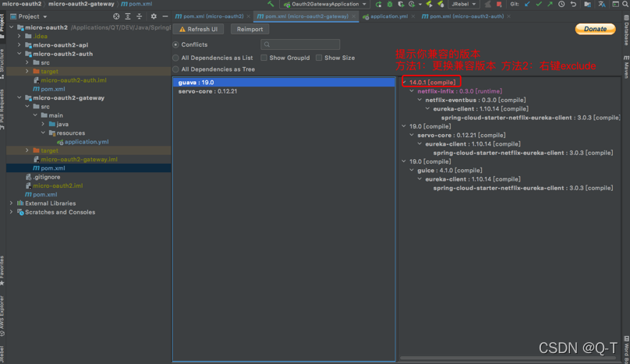630x364 pixels.
Task: Click the Git rollback undo arrow
Action: [x=573, y=4]
